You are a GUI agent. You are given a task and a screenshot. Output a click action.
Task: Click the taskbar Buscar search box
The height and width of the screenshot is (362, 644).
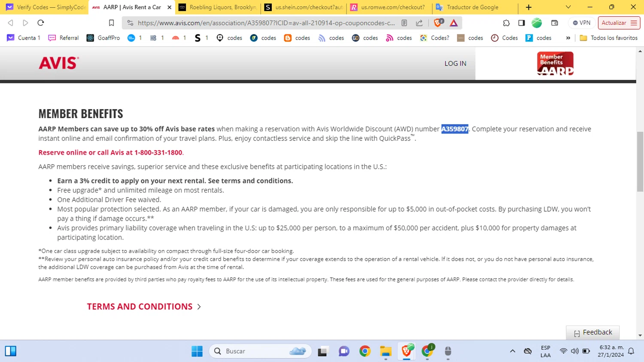(260, 351)
